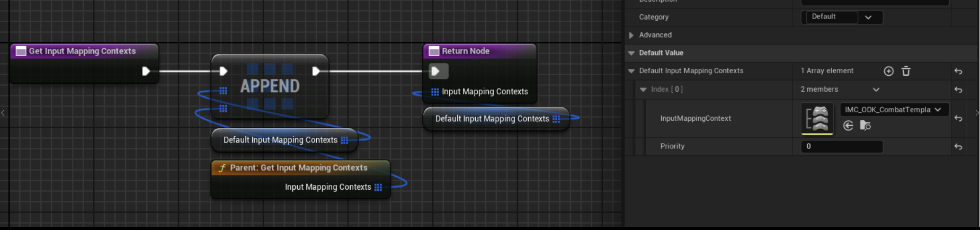Use selected asset arrow for InputMappingContext

pyautogui.click(x=848, y=126)
